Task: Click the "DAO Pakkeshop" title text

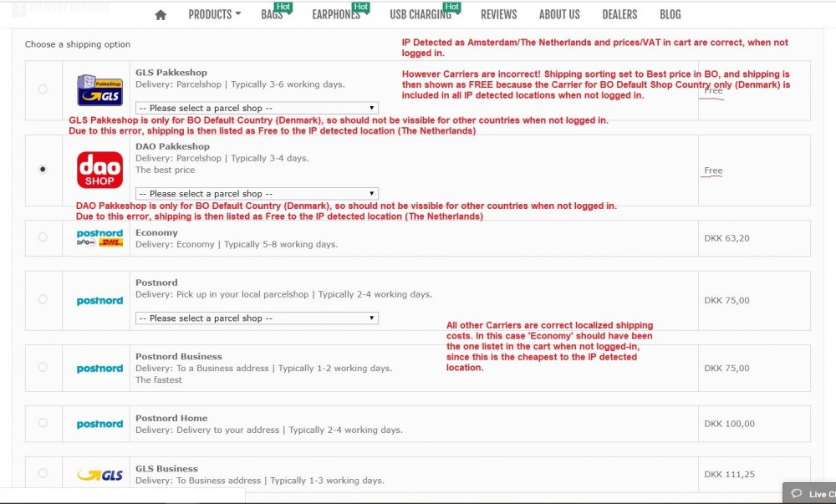Action: [172, 146]
